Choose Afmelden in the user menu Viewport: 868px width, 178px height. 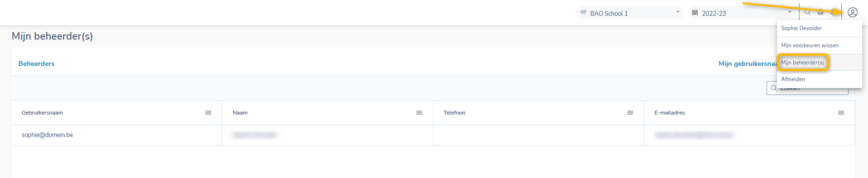793,79
